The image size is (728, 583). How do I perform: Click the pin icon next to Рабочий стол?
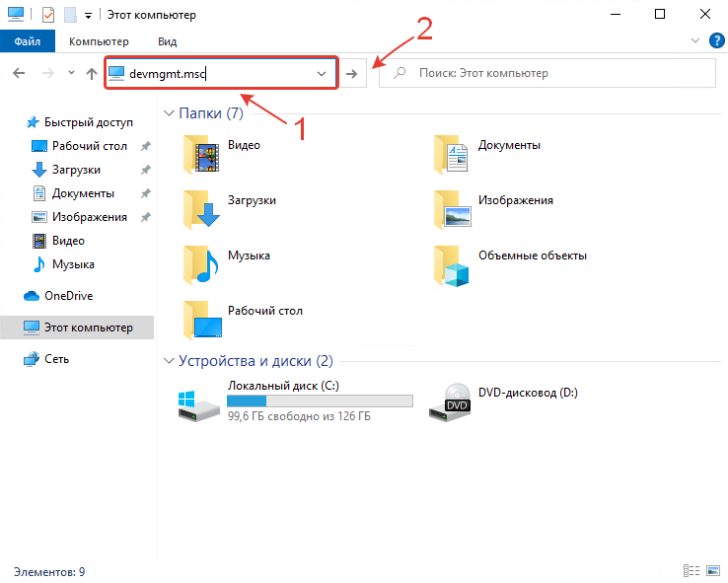pos(145,146)
